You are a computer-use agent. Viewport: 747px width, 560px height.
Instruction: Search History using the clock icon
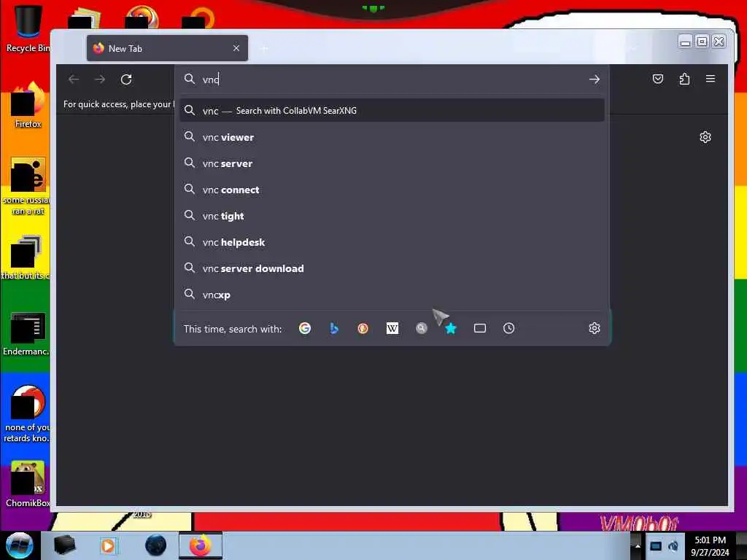point(508,328)
